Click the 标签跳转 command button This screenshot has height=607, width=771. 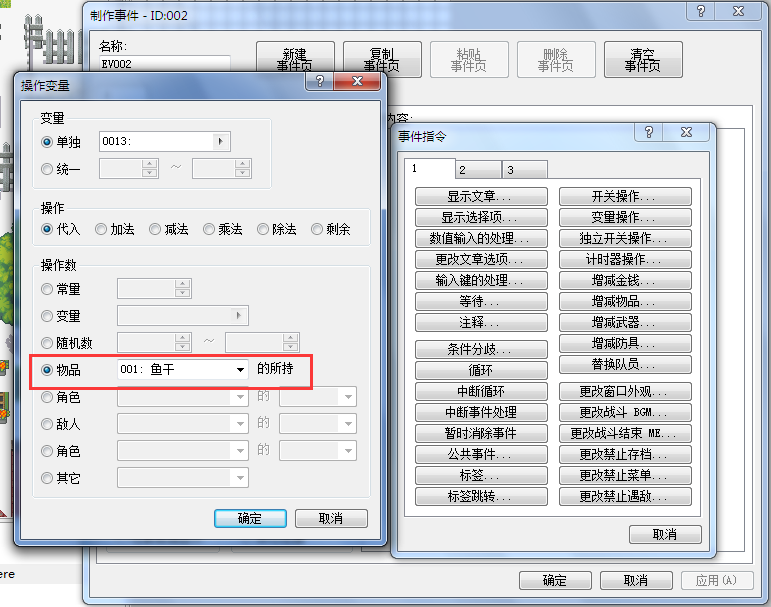coord(481,496)
